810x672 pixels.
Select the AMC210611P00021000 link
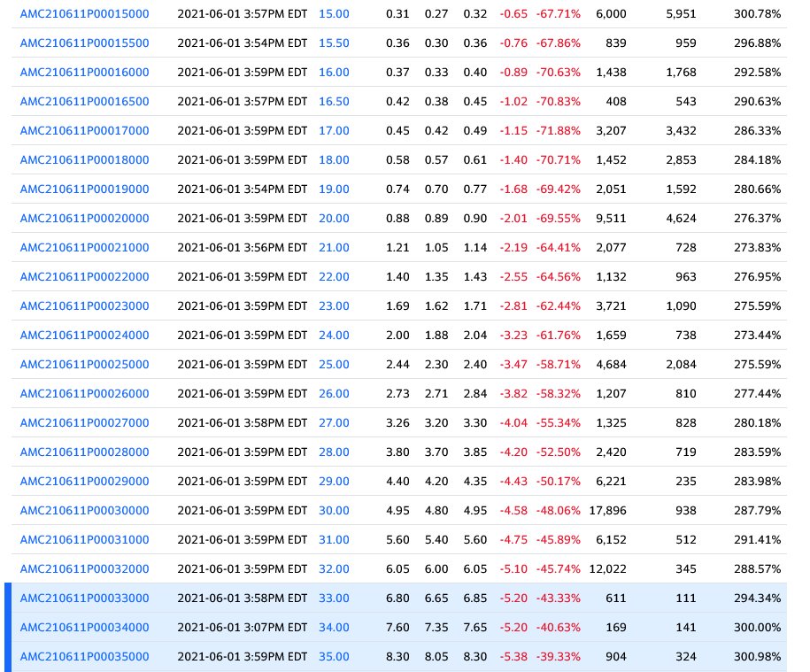click(84, 247)
